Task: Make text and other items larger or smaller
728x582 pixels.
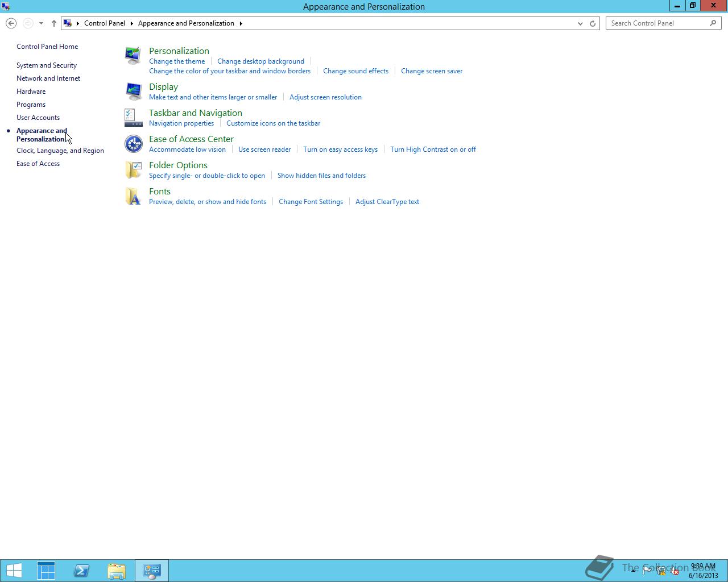Action: click(x=213, y=97)
